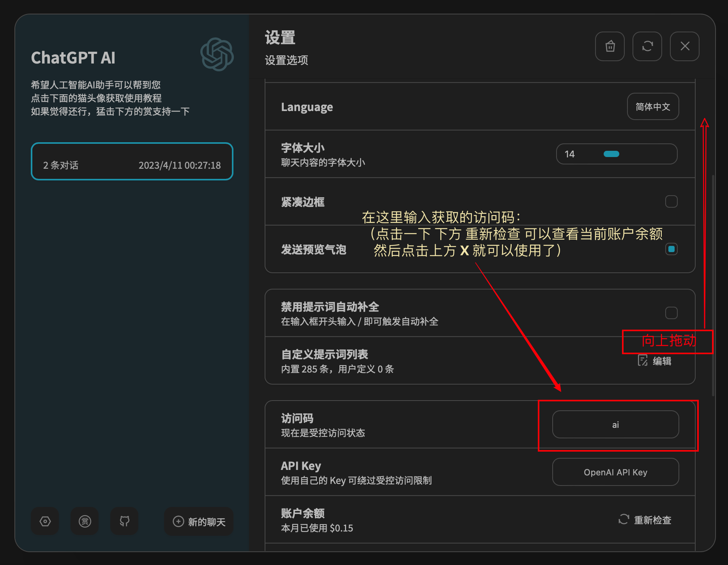
Task: Open the GitHub cat icon link
Action: [124, 521]
